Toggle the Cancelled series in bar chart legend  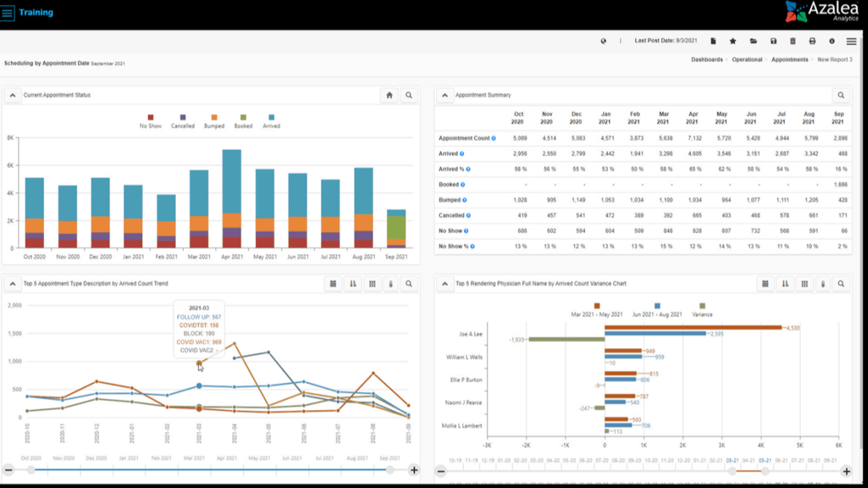182,121
